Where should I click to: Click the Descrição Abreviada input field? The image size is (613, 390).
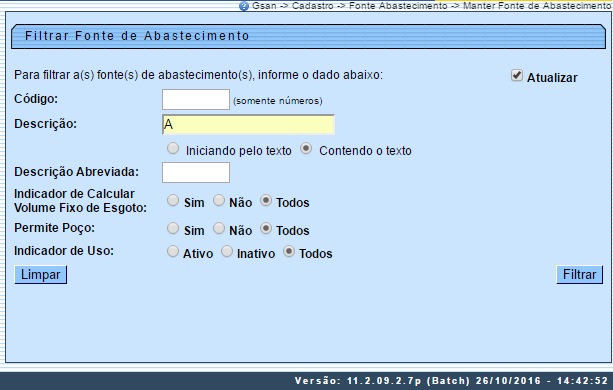click(196, 172)
